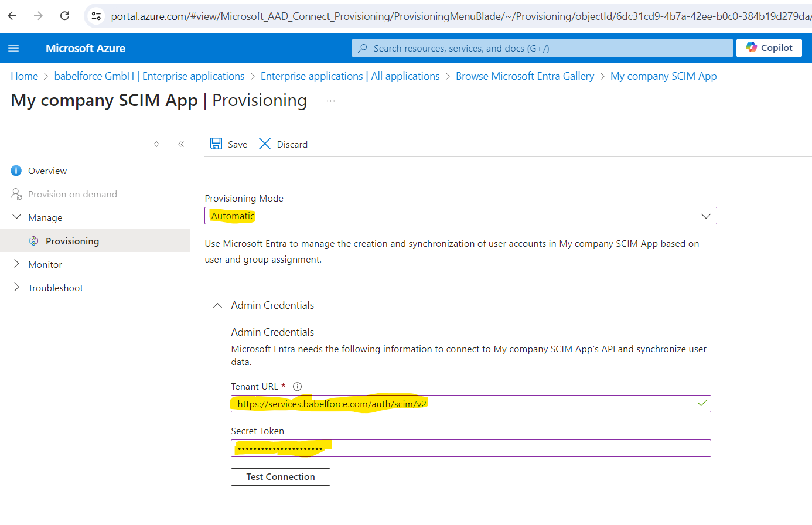Click the Admin Credentials section header text
Viewport: 812px width, 525px height.
click(x=272, y=305)
